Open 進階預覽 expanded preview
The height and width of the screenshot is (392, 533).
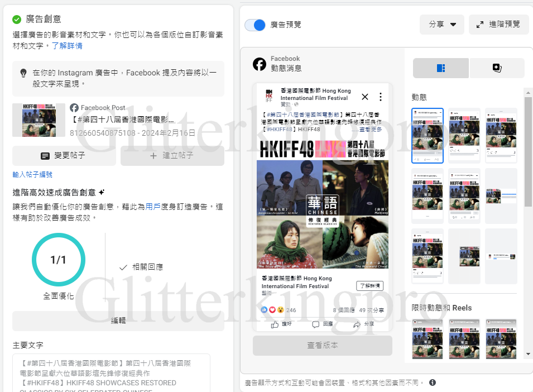[x=498, y=25]
